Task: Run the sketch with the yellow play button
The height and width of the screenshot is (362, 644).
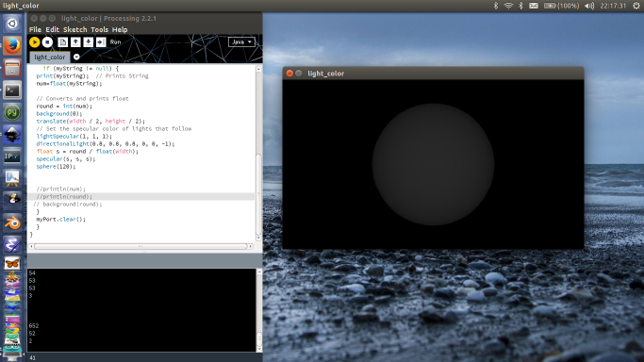Action: [x=35, y=41]
